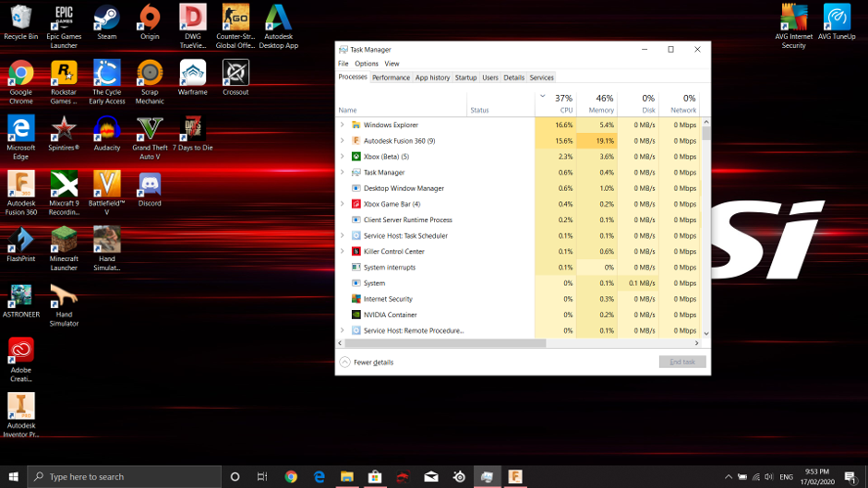Open the Services tab
The height and width of the screenshot is (488, 868).
pos(541,77)
